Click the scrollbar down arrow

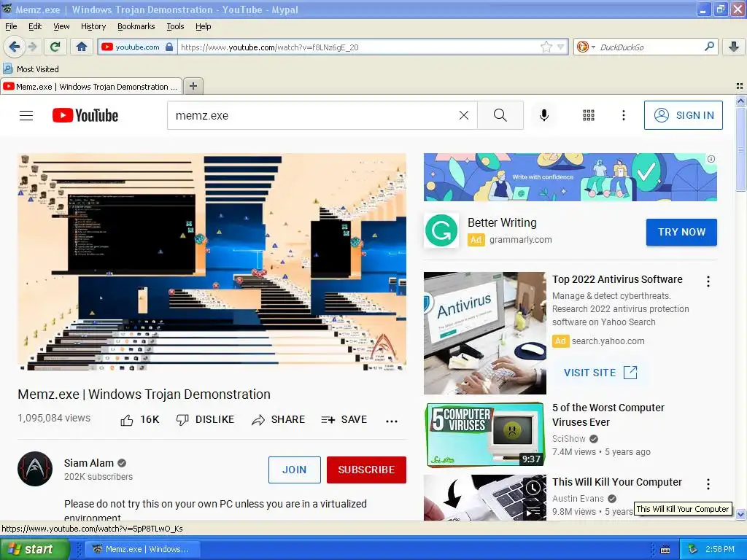pyautogui.click(x=740, y=514)
